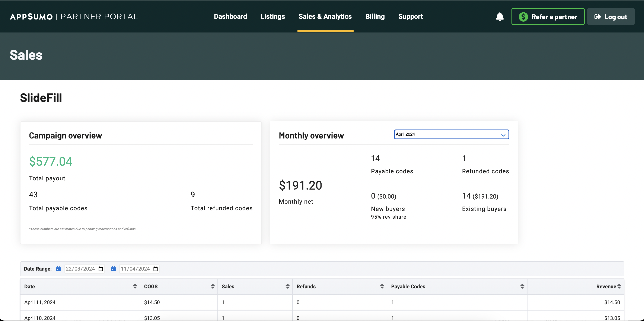Click the 14 ($191.20) existing buyers value
The width and height of the screenshot is (644, 321).
point(480,196)
